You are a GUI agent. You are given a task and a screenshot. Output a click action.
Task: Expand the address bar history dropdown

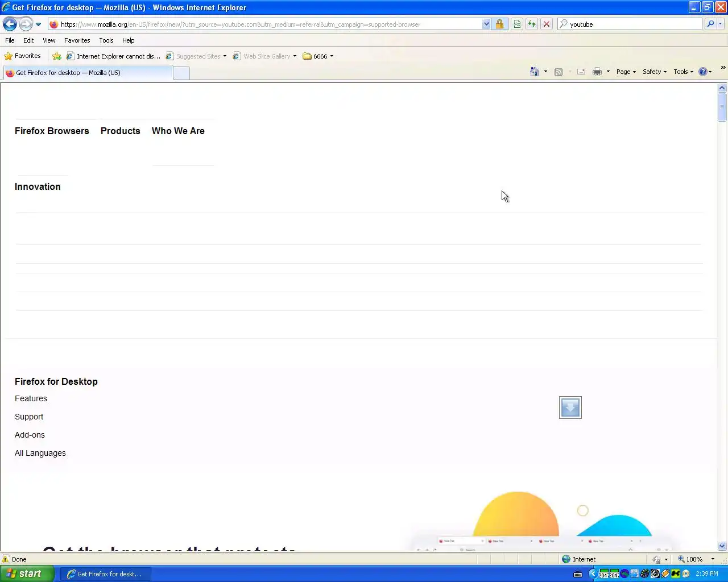coord(486,24)
